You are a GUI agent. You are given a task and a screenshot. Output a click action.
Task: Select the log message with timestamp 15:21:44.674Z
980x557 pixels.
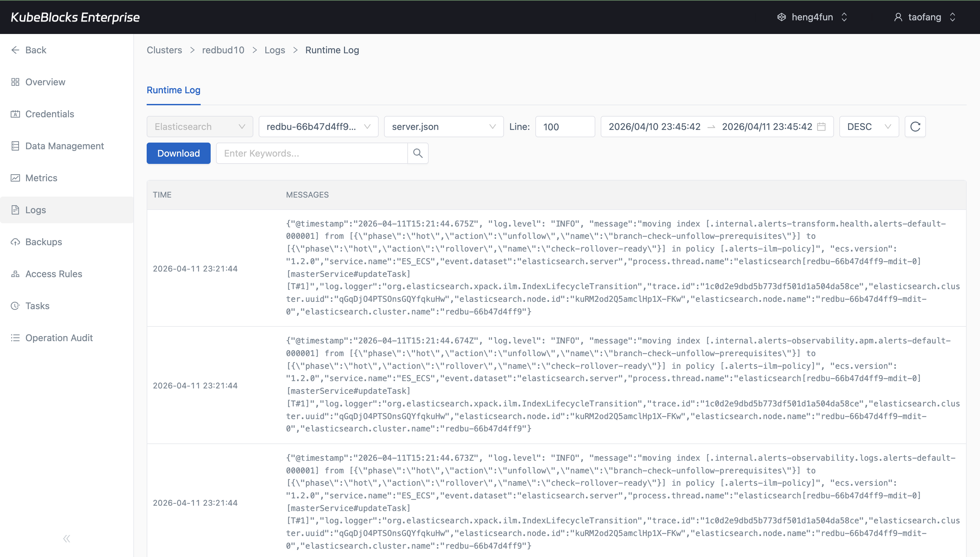623,384
